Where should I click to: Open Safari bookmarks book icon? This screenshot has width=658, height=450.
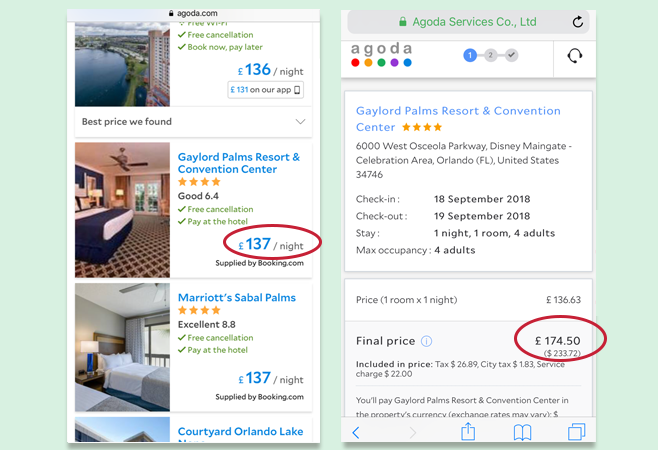pyautogui.click(x=522, y=432)
